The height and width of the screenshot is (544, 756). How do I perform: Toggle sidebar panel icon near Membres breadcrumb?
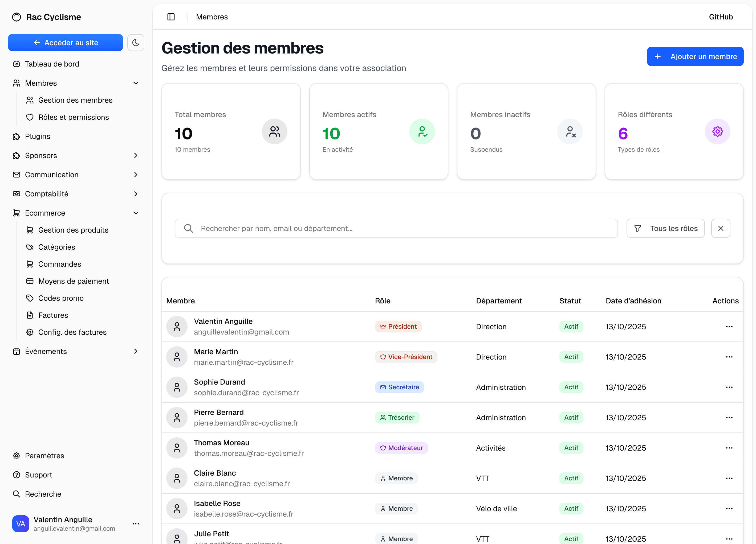coord(171,17)
